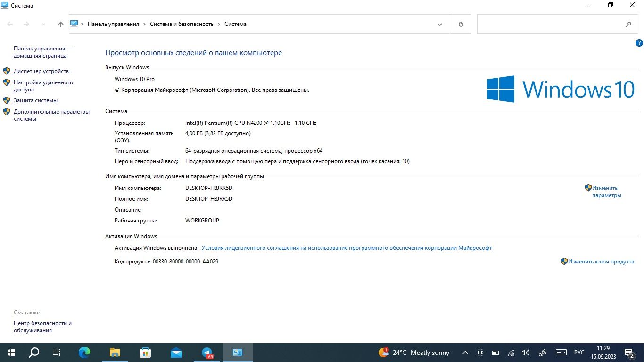
Task: Open clock and calendar at 11:29
Action: point(603,353)
